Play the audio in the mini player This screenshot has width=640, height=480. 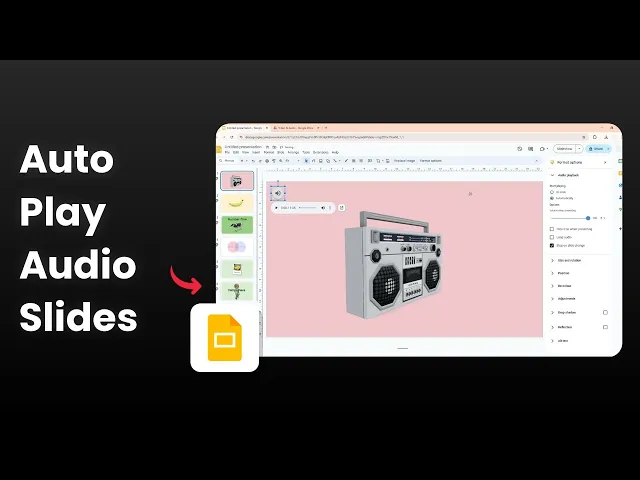point(276,208)
